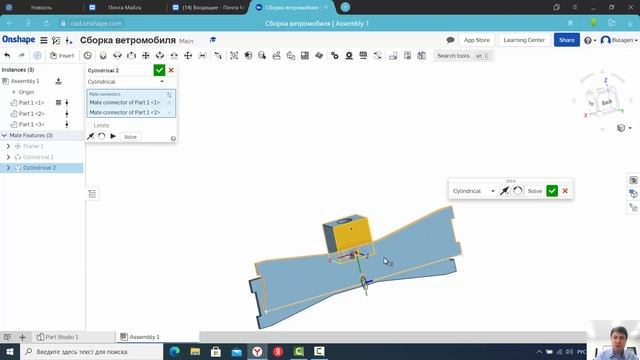This screenshot has height=360, width=640.
Task: Expand the Cylindrical 2 mate
Action: click(x=8, y=168)
